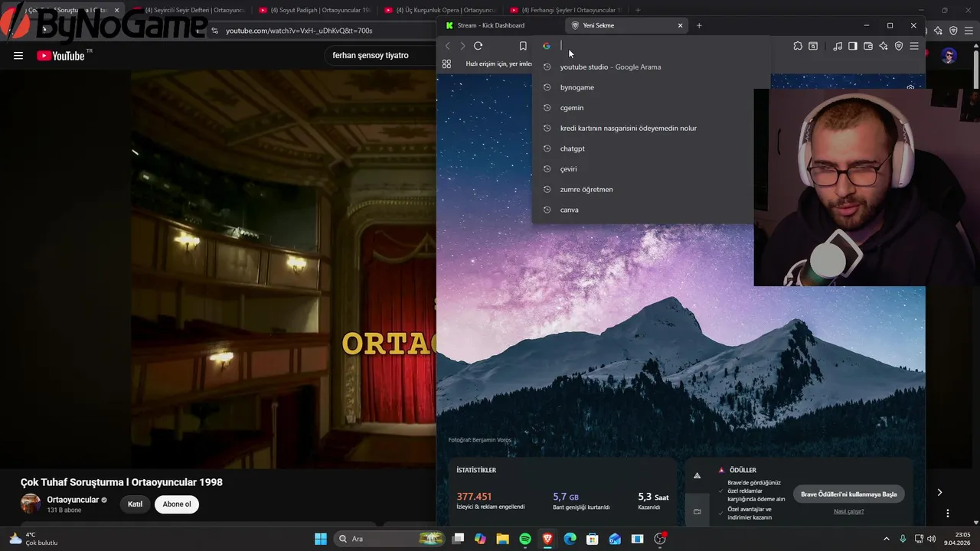Image resolution: width=980 pixels, height=551 pixels.
Task: Select the Brave Talk camera card tab
Action: 697,511
